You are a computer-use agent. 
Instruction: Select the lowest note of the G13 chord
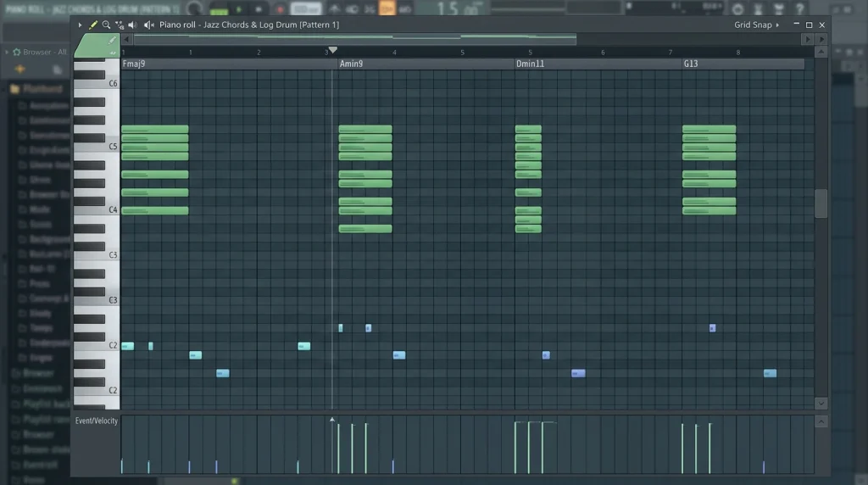click(x=709, y=211)
